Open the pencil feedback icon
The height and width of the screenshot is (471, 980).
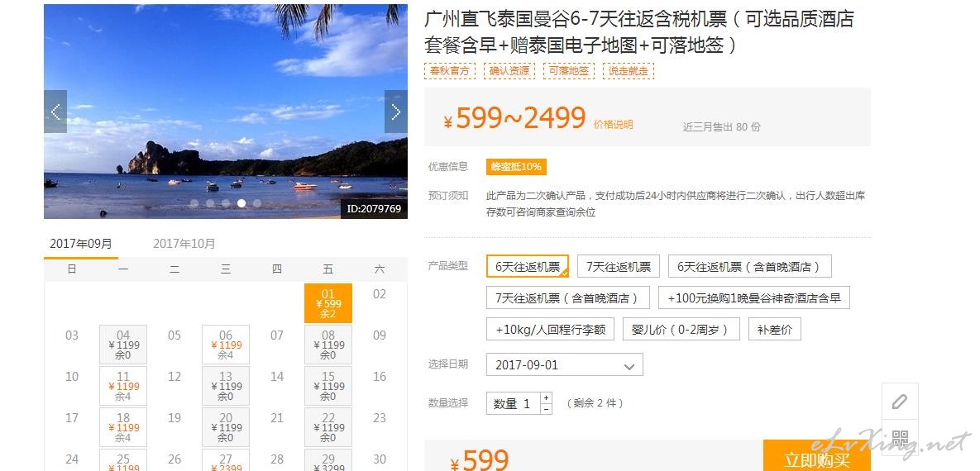click(x=900, y=401)
